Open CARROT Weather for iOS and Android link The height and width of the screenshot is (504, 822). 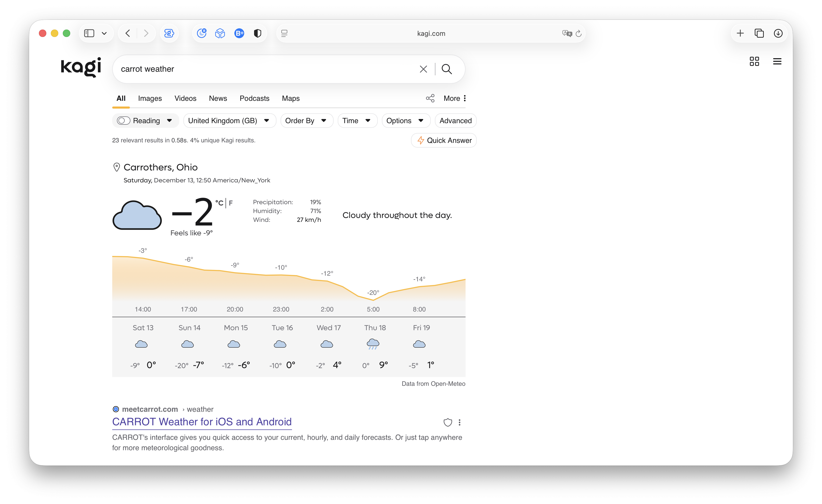coord(202,422)
